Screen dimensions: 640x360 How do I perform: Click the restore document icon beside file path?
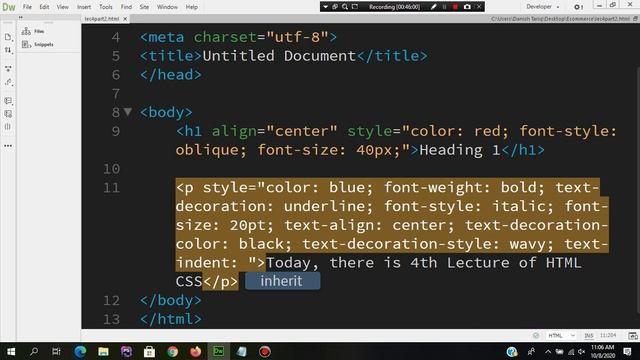coord(635,19)
